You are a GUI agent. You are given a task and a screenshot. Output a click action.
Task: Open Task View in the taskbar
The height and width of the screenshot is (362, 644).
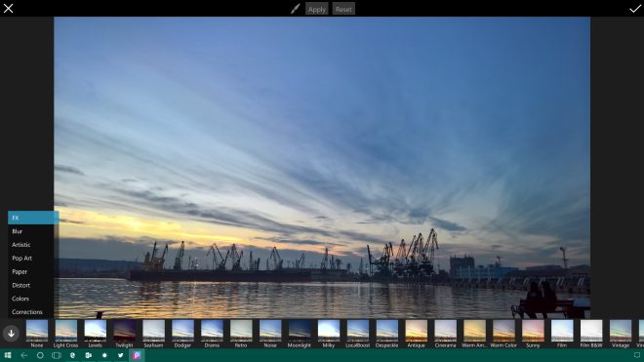(x=57, y=355)
